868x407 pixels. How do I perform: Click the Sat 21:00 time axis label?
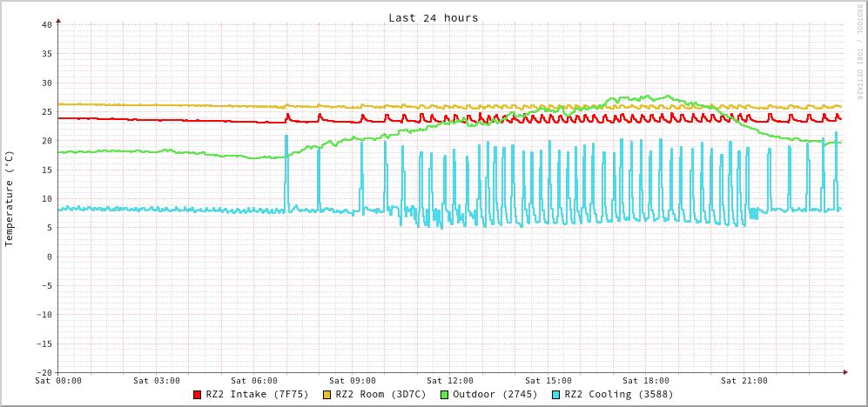[744, 380]
